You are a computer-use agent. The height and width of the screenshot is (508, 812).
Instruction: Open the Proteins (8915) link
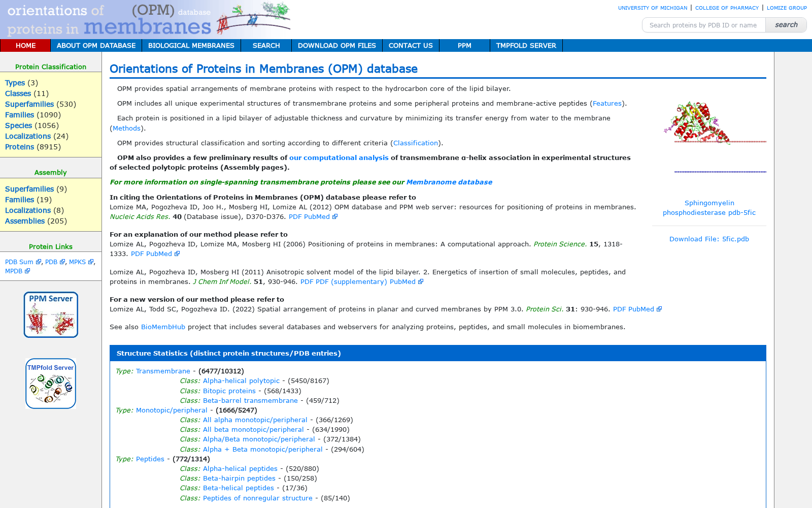pyautogui.click(x=19, y=147)
